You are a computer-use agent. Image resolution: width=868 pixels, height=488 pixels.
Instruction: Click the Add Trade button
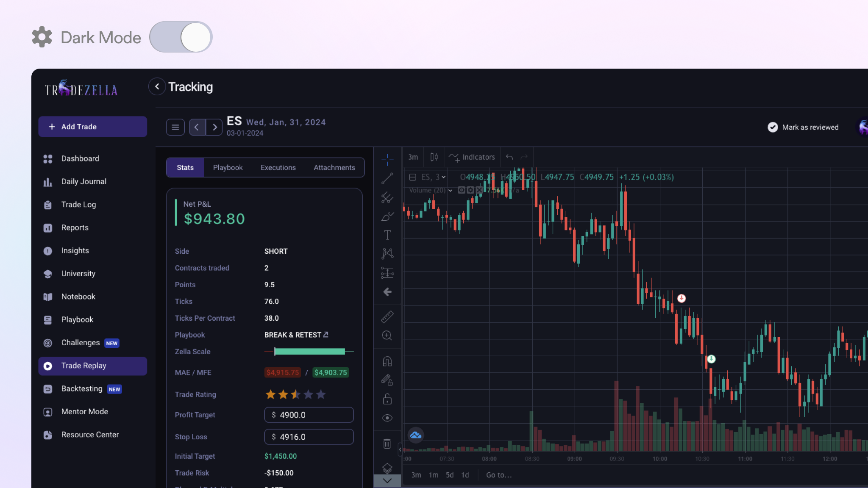(x=93, y=127)
